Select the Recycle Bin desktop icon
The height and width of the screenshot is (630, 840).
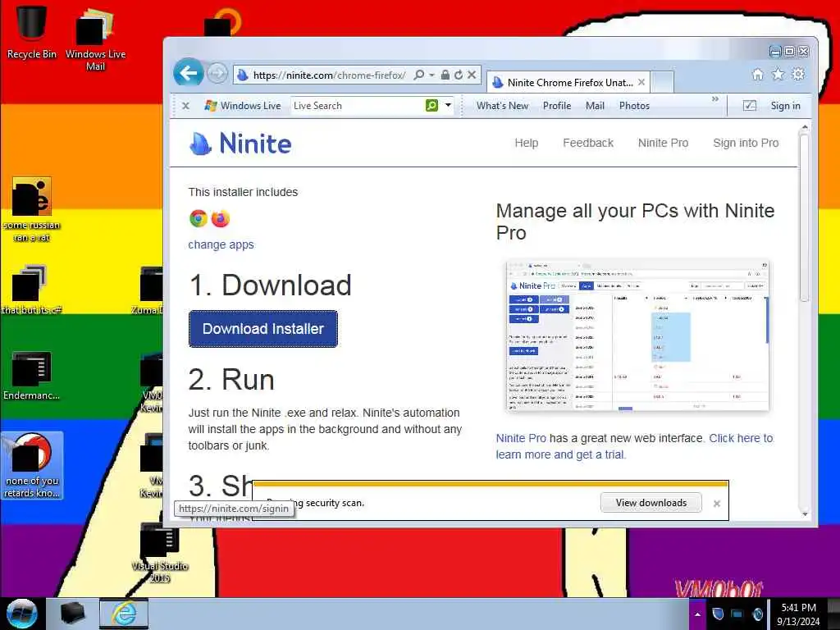(x=32, y=31)
